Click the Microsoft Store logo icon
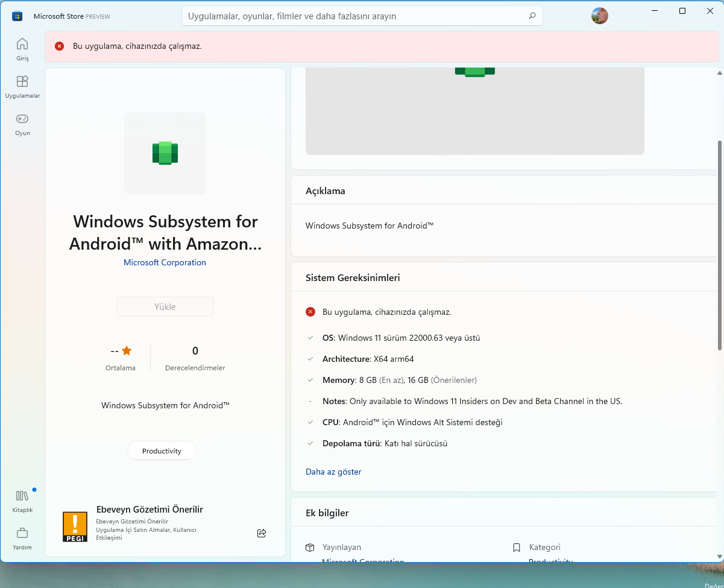Viewport: 724px width, 588px height. pos(17,16)
